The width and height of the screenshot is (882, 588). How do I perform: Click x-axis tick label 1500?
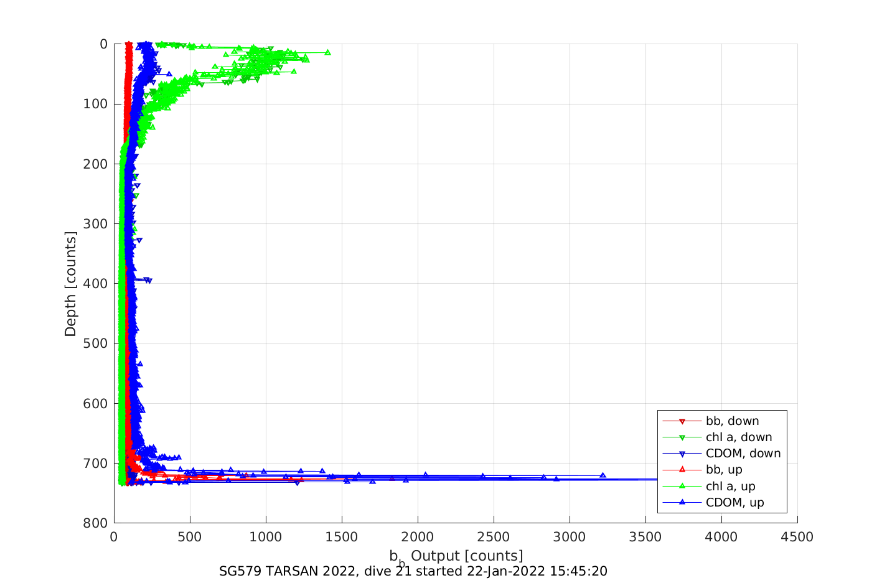[x=342, y=537]
